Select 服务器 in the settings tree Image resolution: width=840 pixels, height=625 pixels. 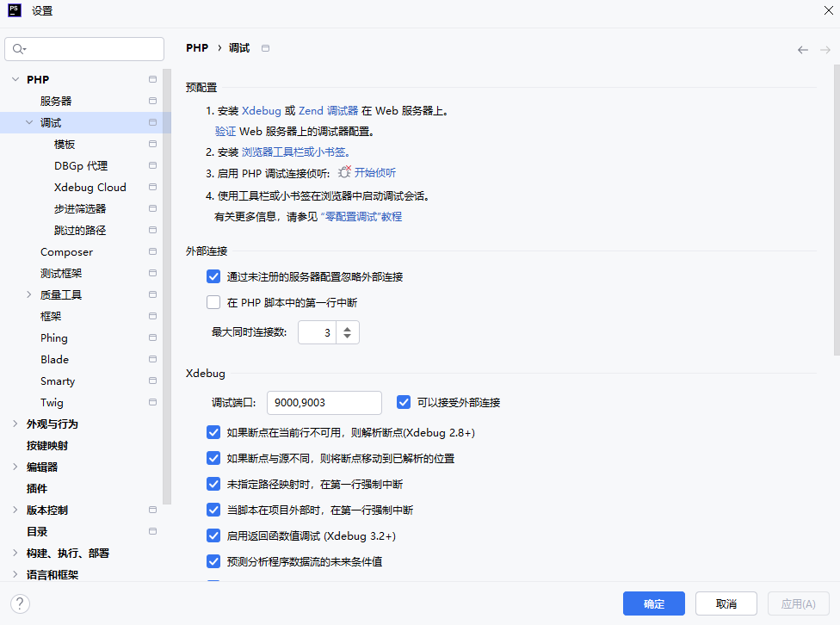(x=56, y=101)
